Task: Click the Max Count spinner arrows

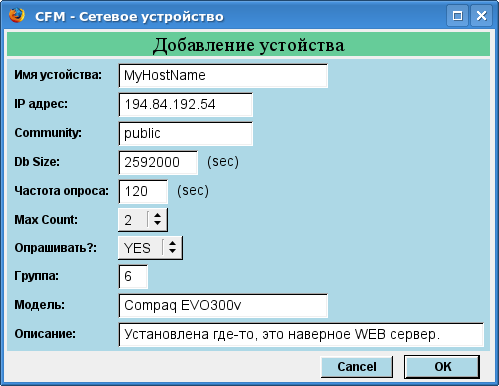Action: tap(157, 220)
